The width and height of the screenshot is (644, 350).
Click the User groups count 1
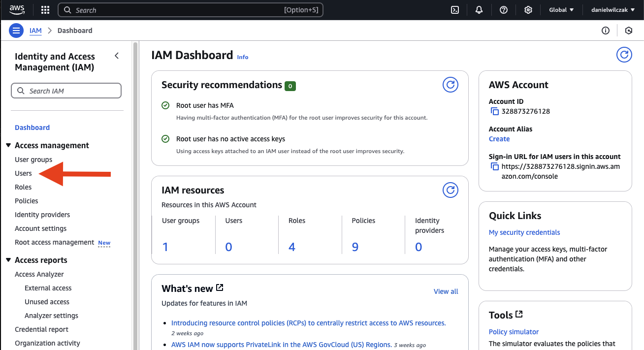click(x=165, y=247)
